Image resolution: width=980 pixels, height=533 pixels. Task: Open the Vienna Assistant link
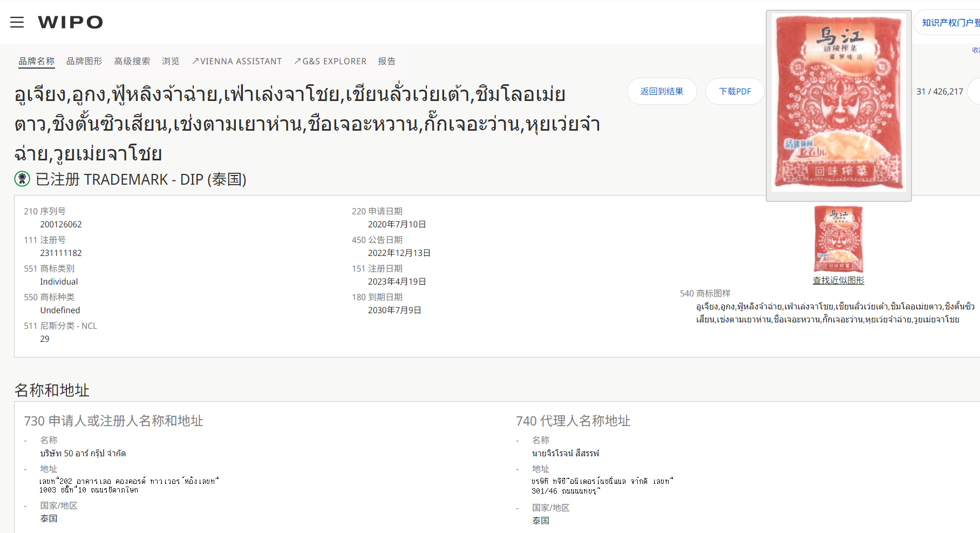point(237,61)
